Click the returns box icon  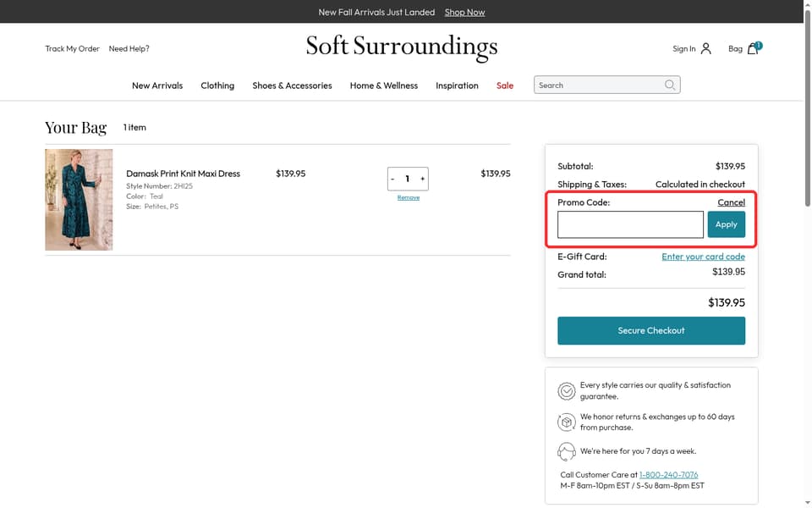coord(567,422)
